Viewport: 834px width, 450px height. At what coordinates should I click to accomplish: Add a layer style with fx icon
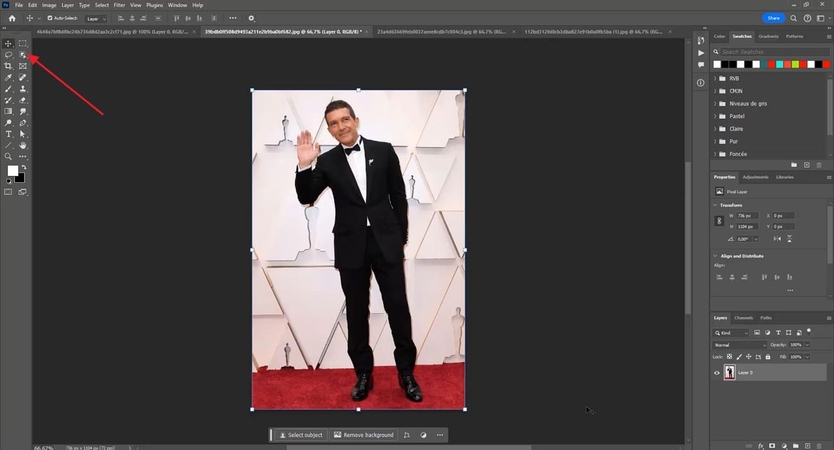[761, 445]
